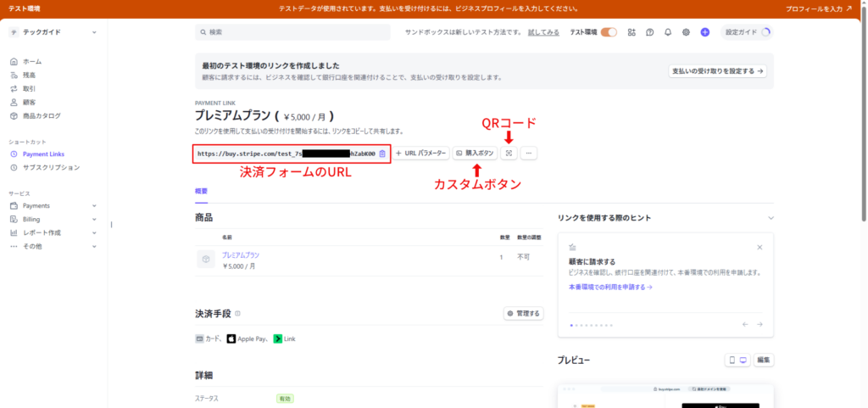The image size is (868, 408).
Task: Expand the Billing sidebar section chevron
Action: click(x=94, y=219)
